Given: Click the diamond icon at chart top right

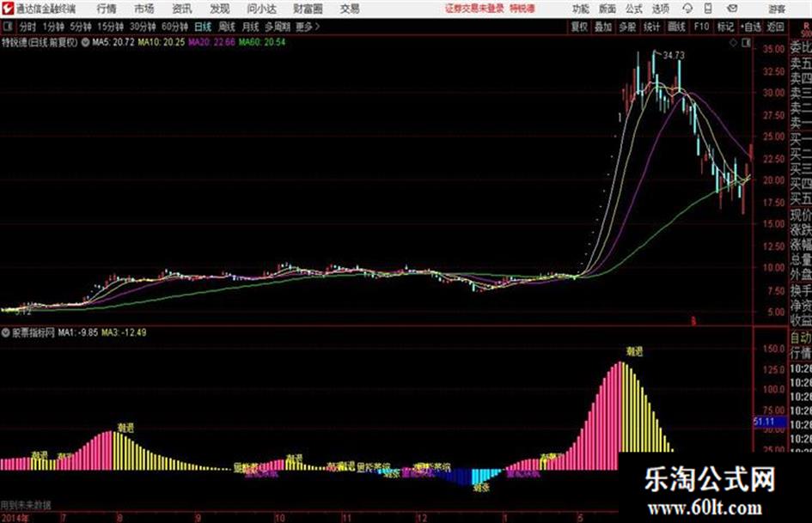Looking at the screenshot, I should 733,43.
